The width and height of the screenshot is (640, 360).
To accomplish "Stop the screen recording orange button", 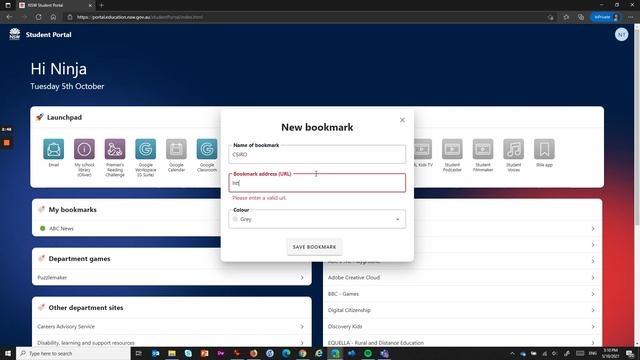I will pyautogui.click(x=7, y=143).
